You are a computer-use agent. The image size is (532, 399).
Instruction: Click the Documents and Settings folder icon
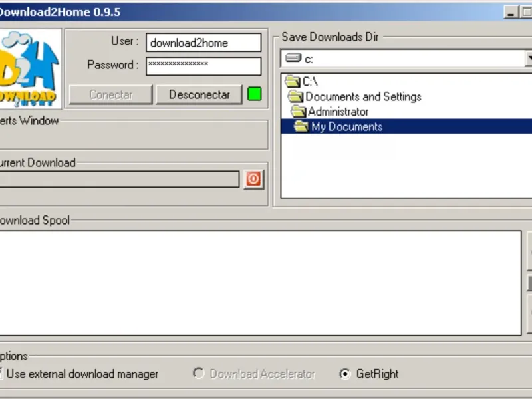click(295, 96)
